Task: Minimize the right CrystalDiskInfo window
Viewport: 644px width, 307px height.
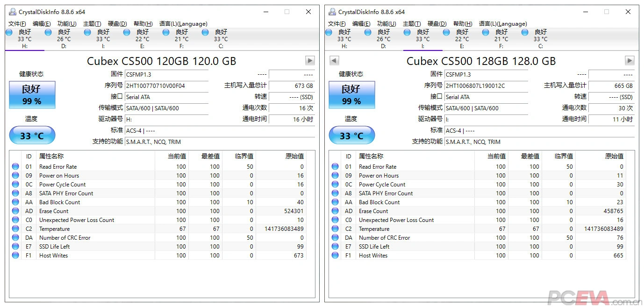Action: coord(585,12)
